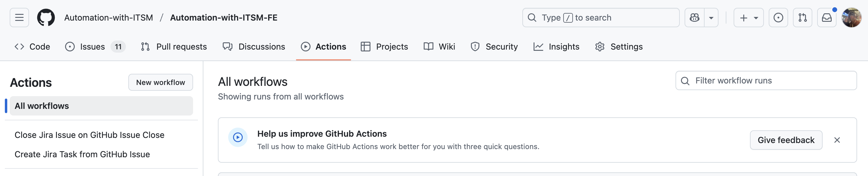The height and width of the screenshot is (176, 868).
Task: Expand the create new plus dropdown
Action: click(x=748, y=18)
